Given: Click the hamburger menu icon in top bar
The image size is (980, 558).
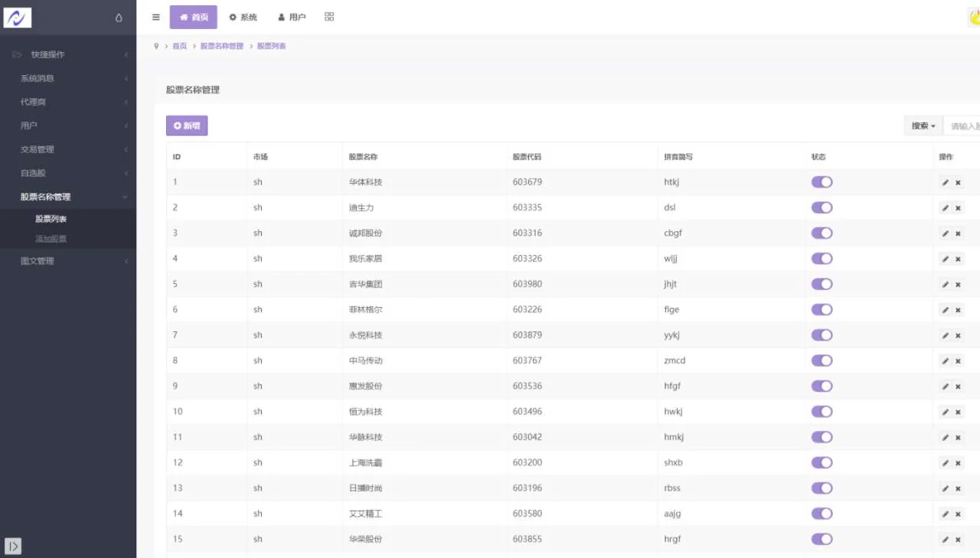Looking at the screenshot, I should (156, 17).
